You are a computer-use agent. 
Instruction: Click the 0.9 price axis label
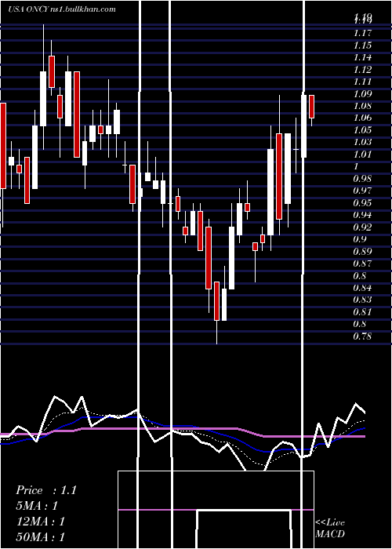coord(360,239)
